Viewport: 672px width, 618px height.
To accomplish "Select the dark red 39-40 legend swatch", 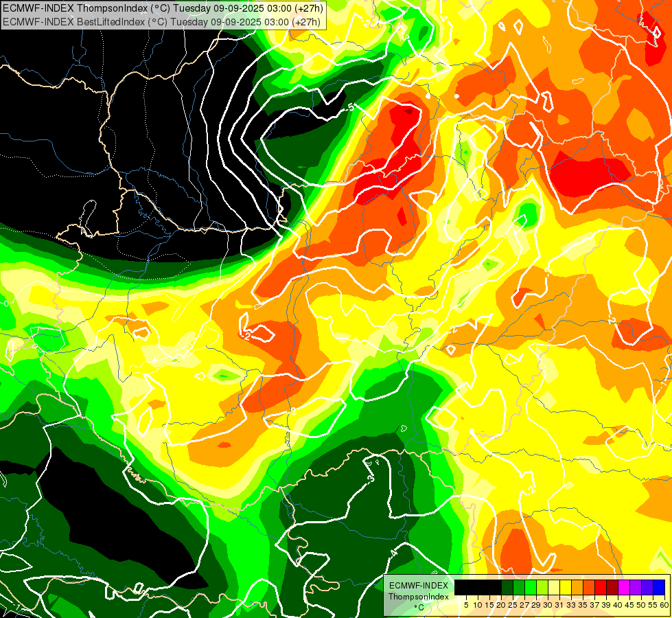I will 612,587.
